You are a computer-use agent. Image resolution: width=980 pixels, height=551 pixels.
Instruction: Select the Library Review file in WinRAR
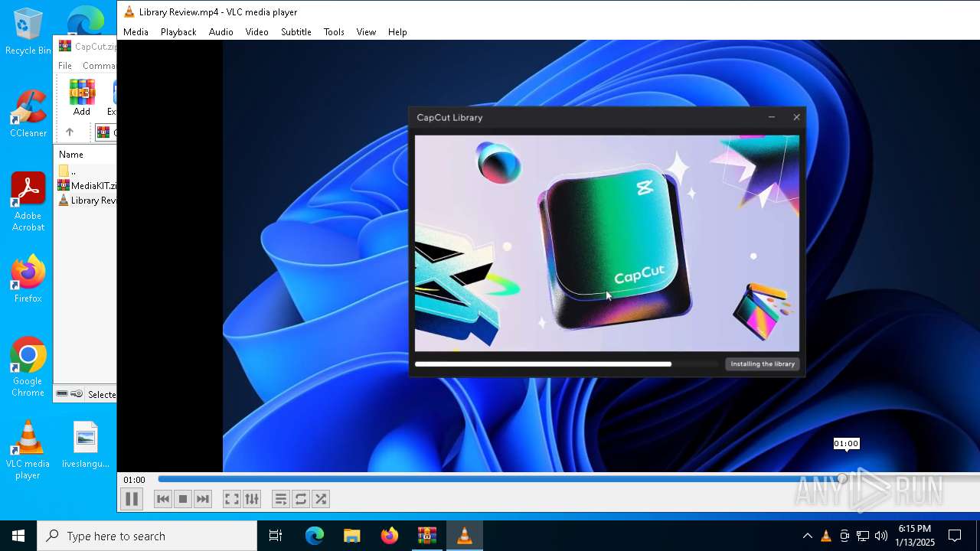click(87, 201)
